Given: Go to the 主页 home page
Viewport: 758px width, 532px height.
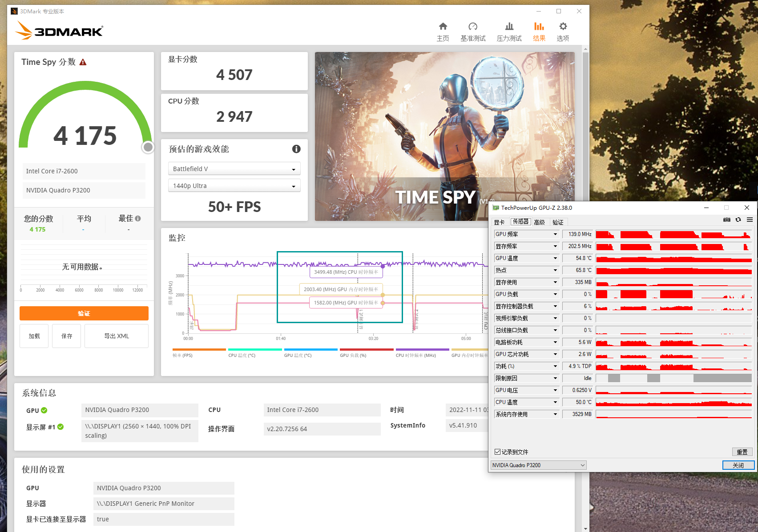Looking at the screenshot, I should point(443,32).
